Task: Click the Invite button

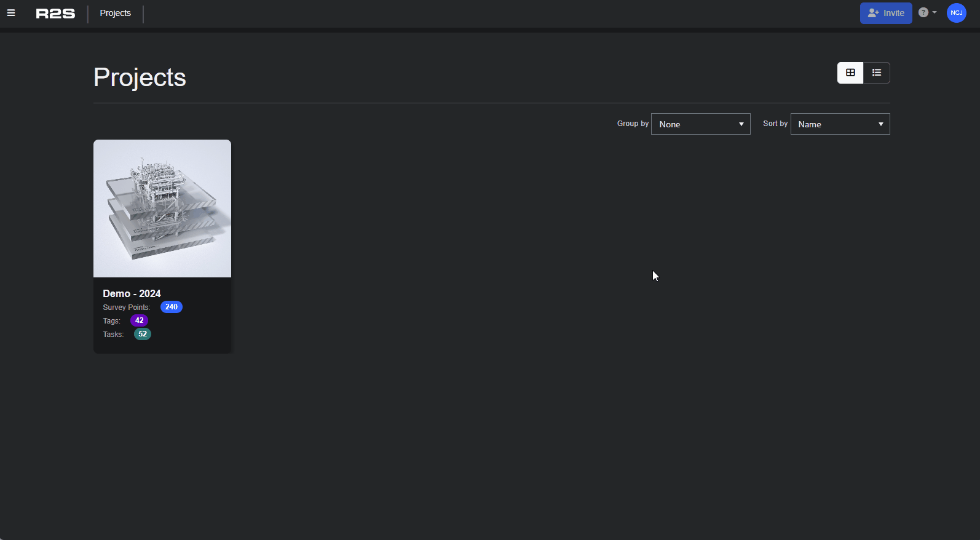Action: [886, 13]
